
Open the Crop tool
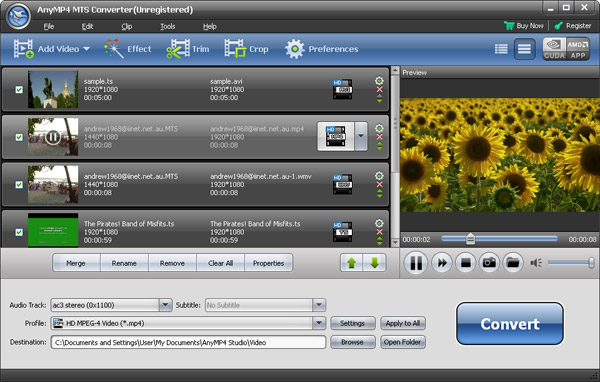click(x=246, y=49)
